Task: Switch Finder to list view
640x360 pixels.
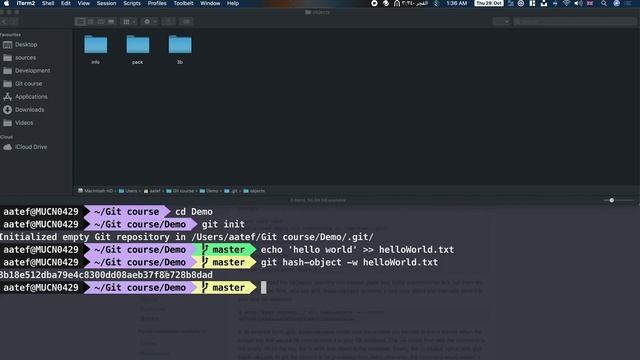Action: click(91, 22)
